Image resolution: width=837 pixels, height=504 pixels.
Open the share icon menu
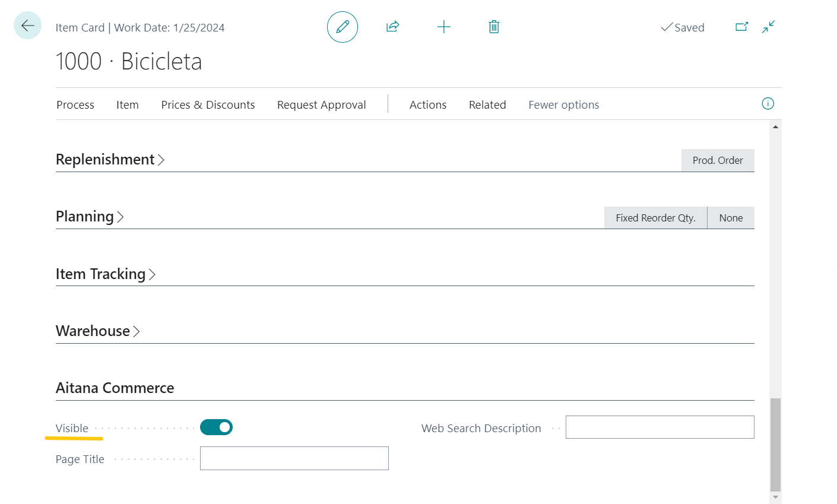(392, 27)
